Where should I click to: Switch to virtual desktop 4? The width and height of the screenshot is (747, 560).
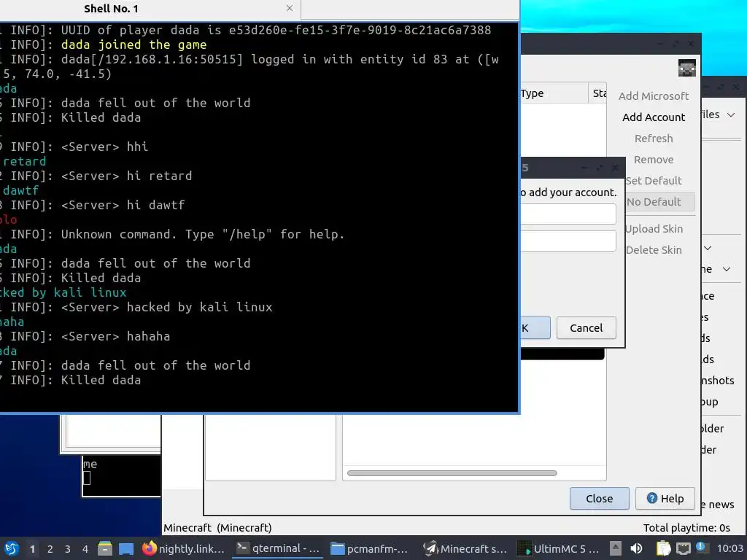(85, 549)
